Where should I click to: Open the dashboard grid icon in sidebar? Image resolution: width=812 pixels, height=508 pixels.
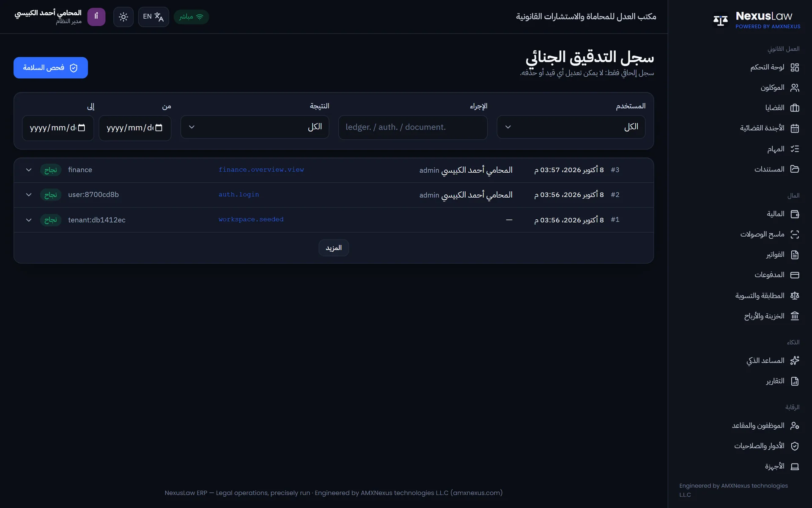pos(795,67)
